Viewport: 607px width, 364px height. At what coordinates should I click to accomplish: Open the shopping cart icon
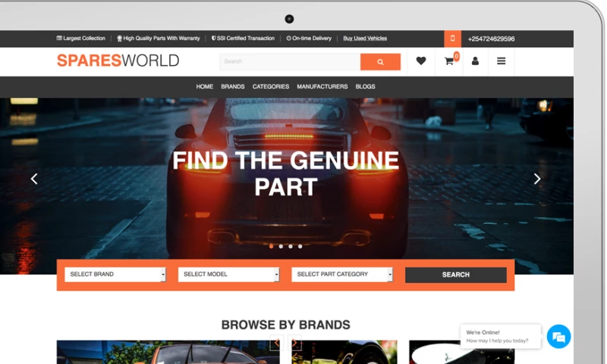pos(449,61)
